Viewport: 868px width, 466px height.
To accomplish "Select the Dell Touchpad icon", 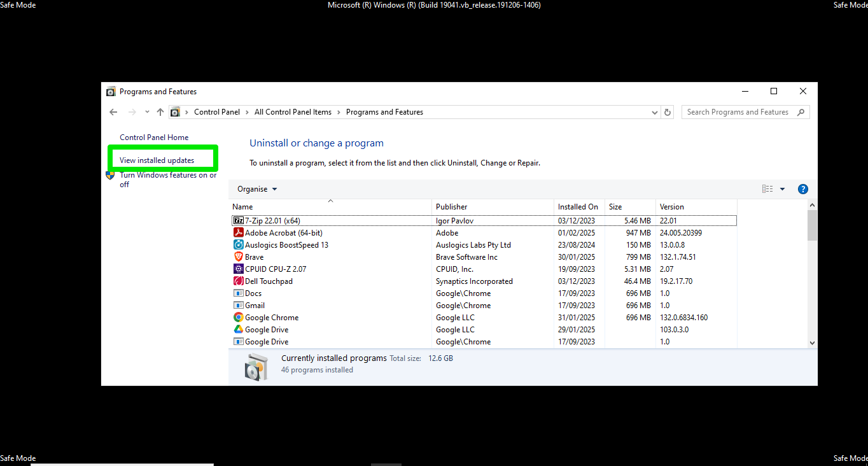I will pos(239,281).
